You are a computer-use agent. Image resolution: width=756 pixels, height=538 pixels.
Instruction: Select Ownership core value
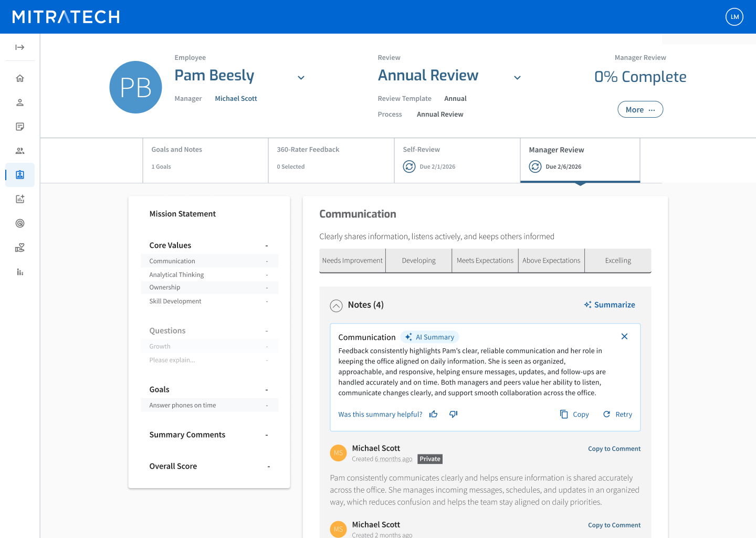click(x=209, y=287)
